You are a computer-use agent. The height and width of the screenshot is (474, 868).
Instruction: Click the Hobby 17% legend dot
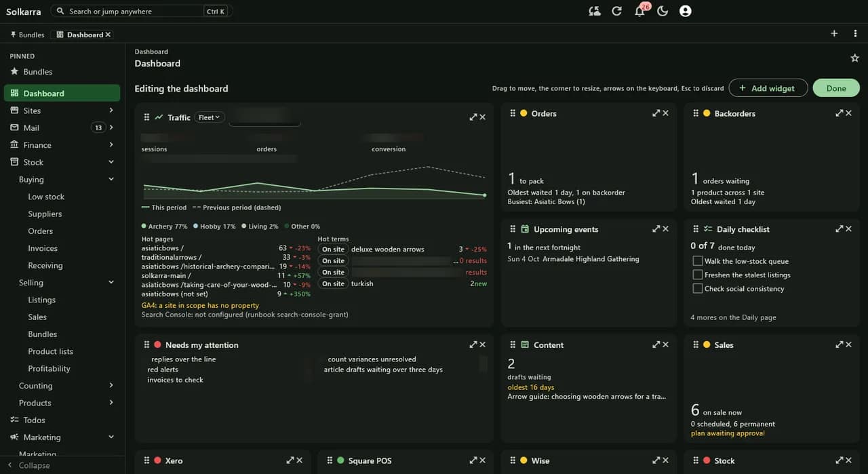[x=196, y=226]
